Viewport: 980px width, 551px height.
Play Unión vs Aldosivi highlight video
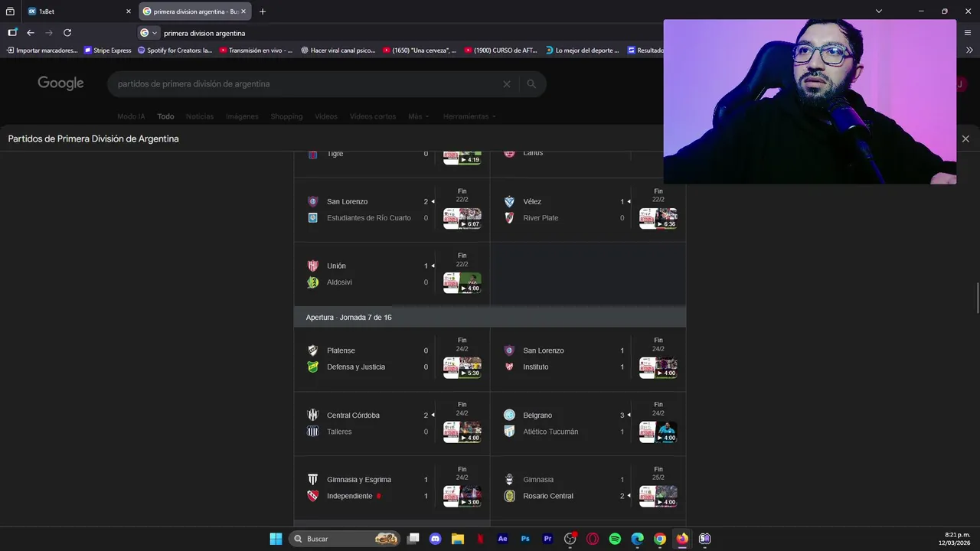pyautogui.click(x=462, y=282)
